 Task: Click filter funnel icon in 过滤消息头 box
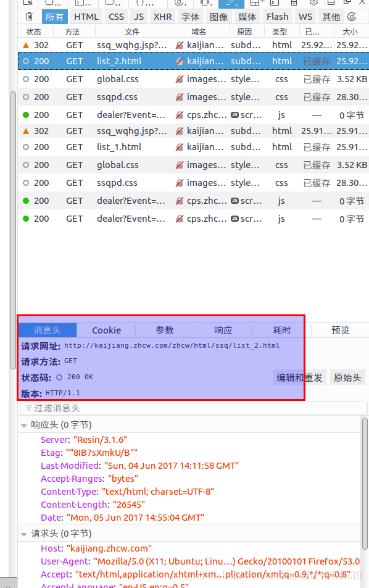tap(28, 408)
